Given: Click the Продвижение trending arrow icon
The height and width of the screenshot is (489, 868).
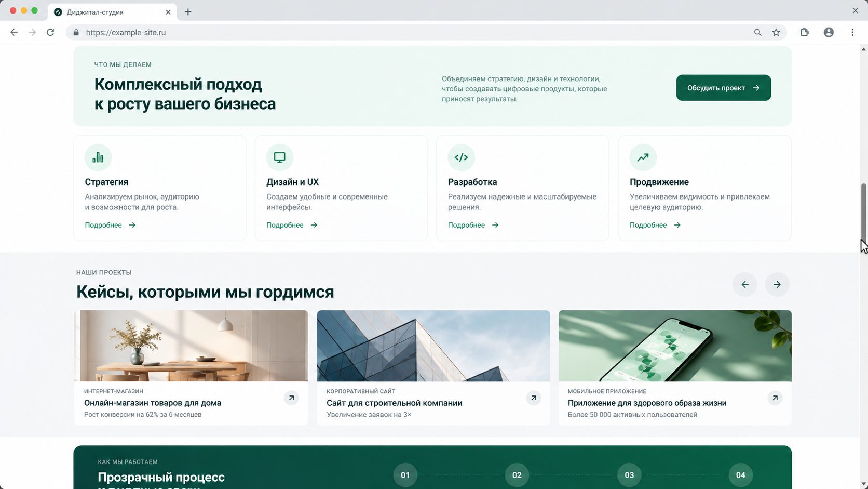Looking at the screenshot, I should click(643, 157).
